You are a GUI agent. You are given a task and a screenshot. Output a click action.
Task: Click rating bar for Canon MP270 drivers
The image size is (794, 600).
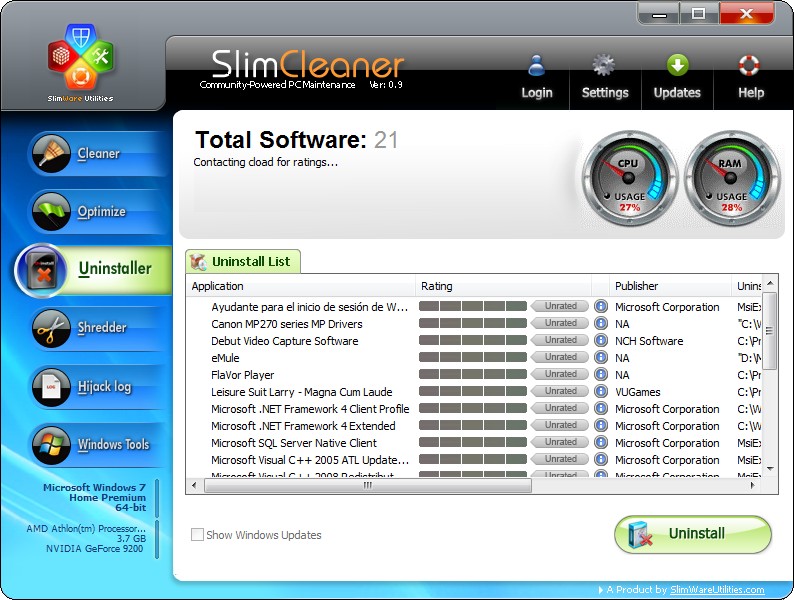473,323
